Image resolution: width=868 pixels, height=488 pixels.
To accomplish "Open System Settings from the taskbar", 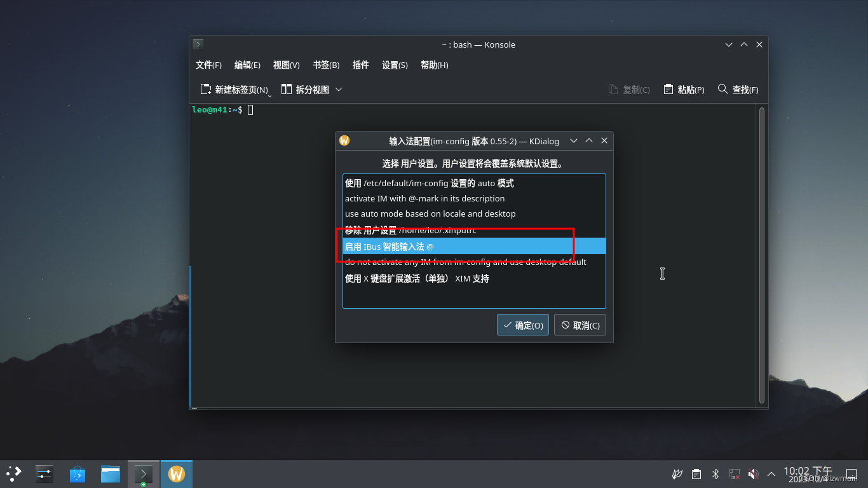I will click(x=44, y=473).
